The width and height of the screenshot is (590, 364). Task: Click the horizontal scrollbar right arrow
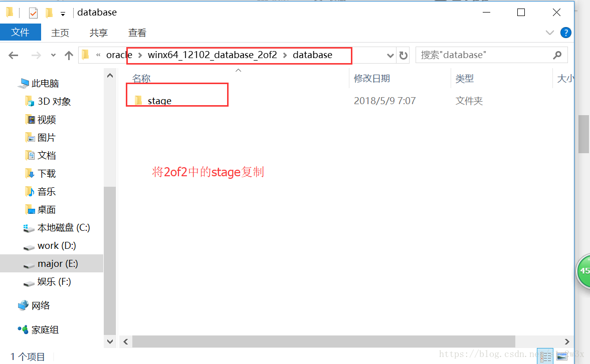(x=566, y=341)
